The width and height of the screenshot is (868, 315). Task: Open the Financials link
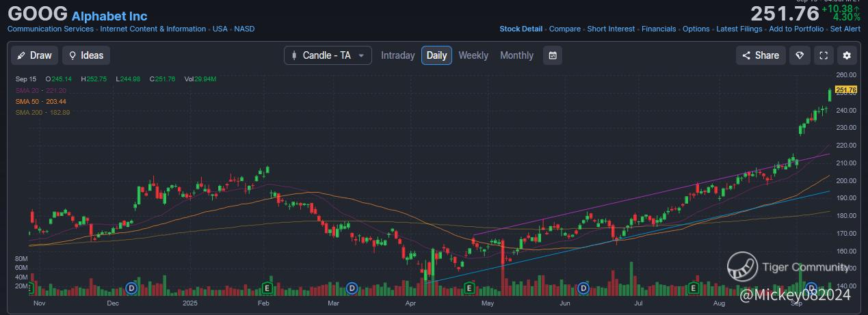click(x=659, y=29)
